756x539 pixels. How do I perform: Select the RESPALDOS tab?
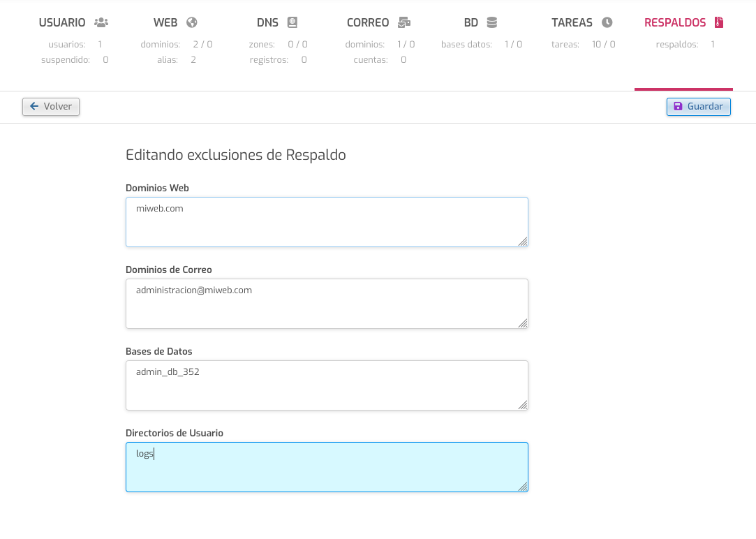point(675,22)
